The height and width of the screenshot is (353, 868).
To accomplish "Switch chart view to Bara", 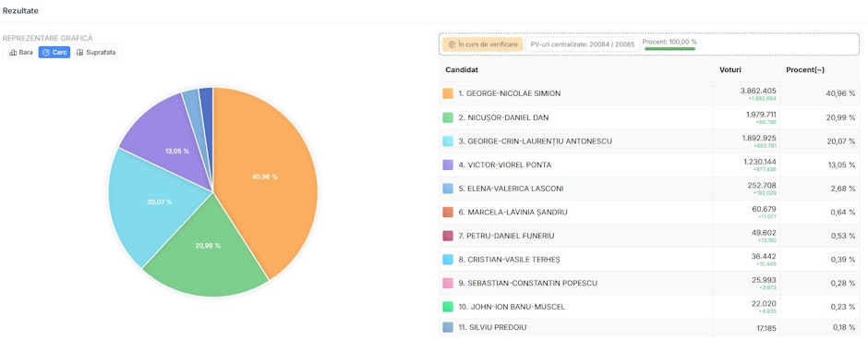I will pos(21,52).
